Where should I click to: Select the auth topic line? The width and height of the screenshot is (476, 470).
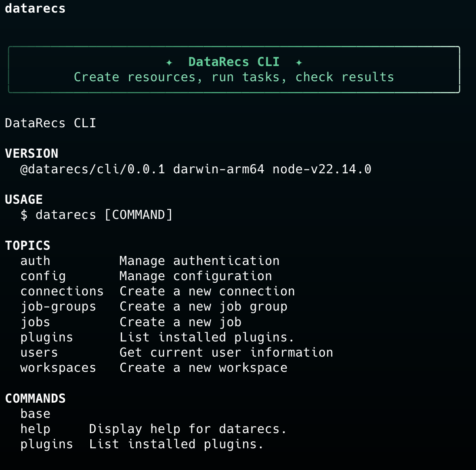coord(35,261)
